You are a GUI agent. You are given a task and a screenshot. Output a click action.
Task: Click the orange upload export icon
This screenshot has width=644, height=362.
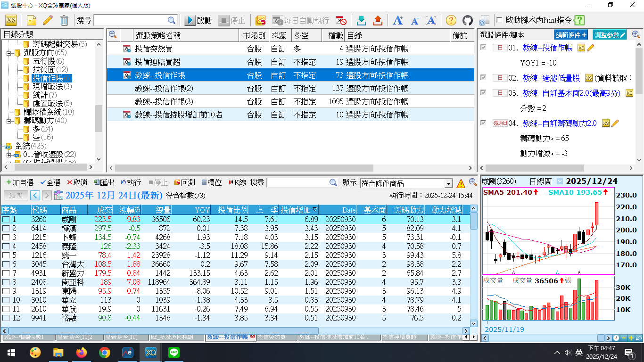pos(378,20)
